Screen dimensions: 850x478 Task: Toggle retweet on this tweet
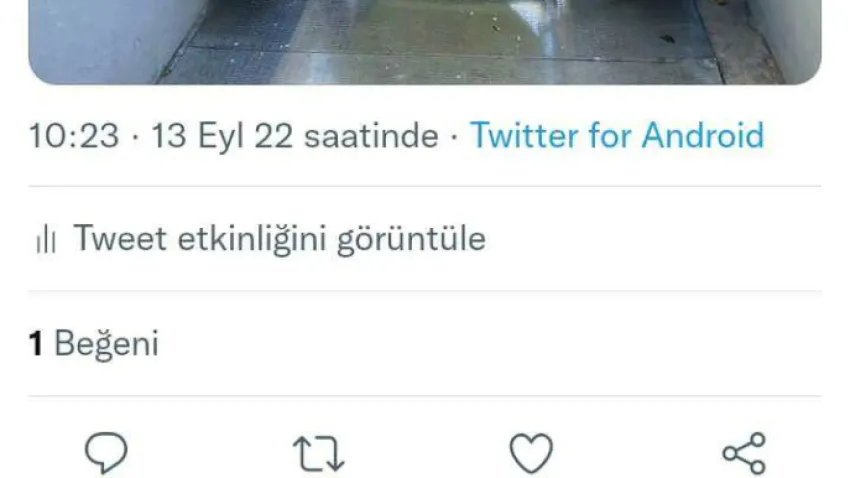pos(319,453)
